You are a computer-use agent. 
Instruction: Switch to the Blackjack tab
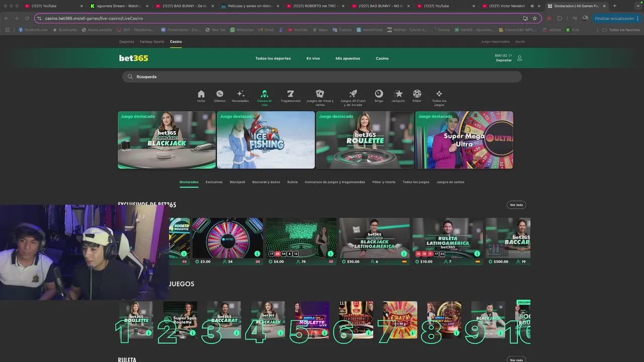tap(237, 182)
